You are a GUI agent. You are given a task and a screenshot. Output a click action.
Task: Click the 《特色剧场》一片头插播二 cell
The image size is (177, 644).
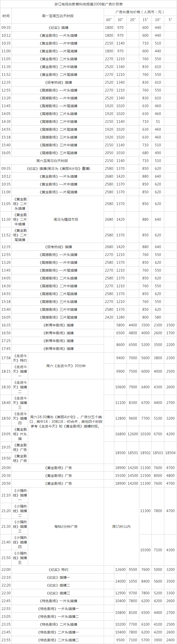[58, 617]
